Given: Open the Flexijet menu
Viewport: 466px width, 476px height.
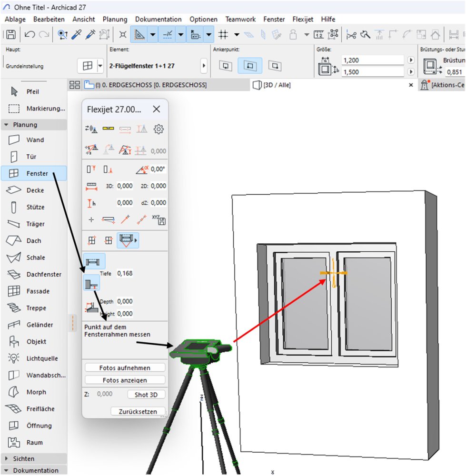Looking at the screenshot, I should [x=303, y=20].
